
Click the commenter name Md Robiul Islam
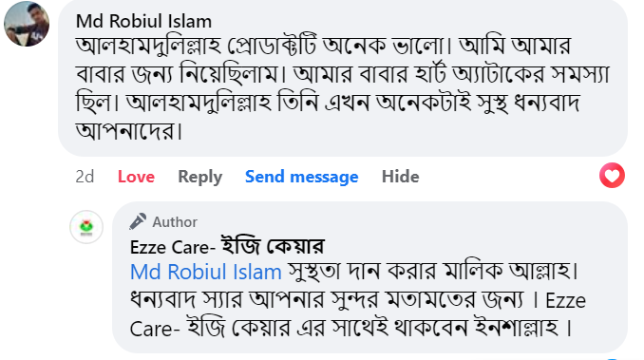click(x=143, y=21)
